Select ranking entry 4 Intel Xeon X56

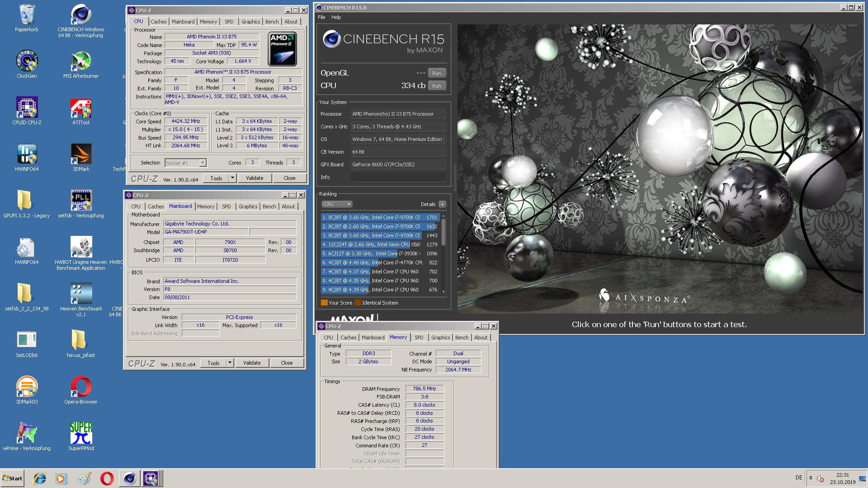pyautogui.click(x=380, y=244)
